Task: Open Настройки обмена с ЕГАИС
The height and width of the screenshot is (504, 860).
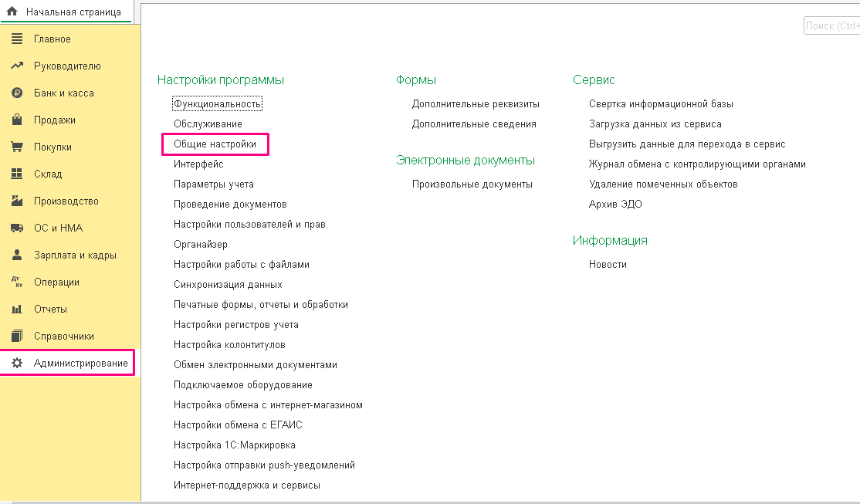Action: [238, 425]
